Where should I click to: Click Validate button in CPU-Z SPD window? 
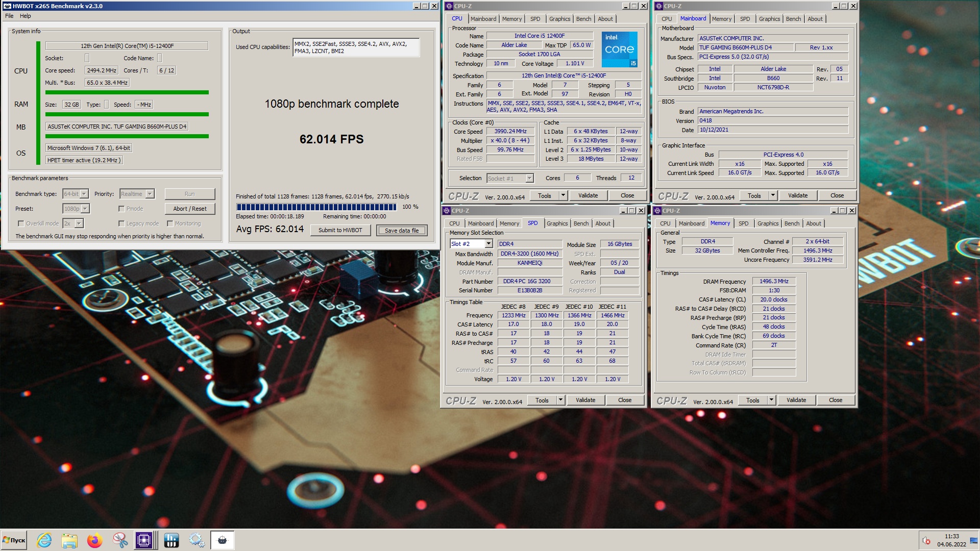(585, 400)
